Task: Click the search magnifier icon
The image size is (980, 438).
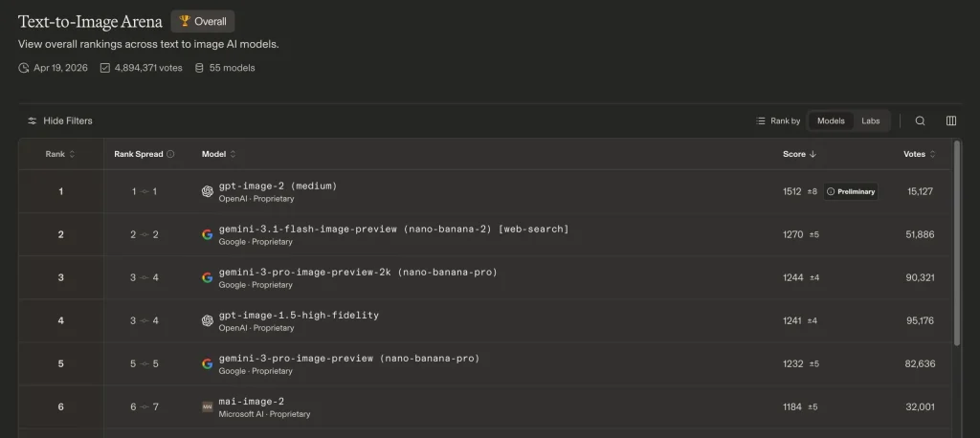Action: (x=920, y=121)
